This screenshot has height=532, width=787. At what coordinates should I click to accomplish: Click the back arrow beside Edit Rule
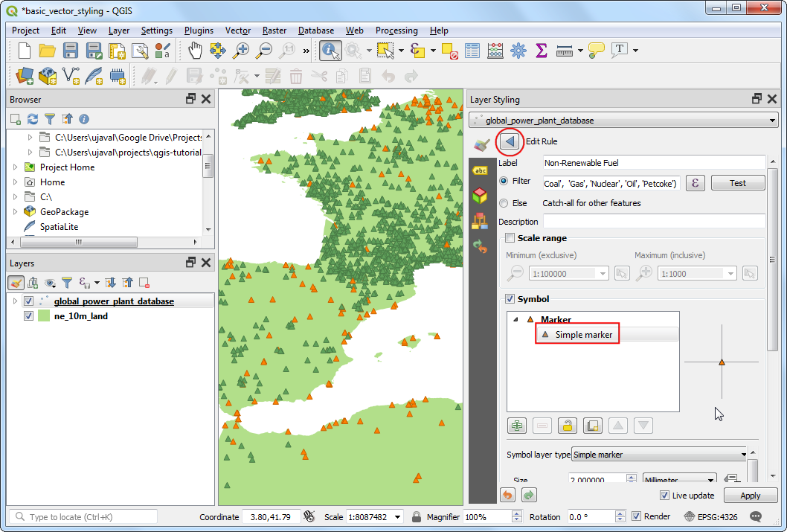510,141
